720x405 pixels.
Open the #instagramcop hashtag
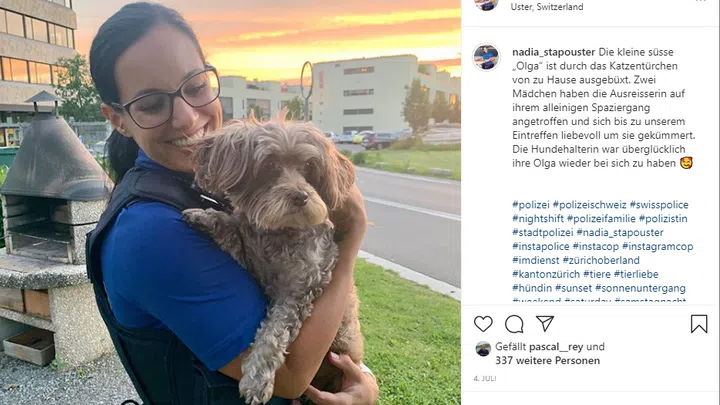[x=658, y=247]
